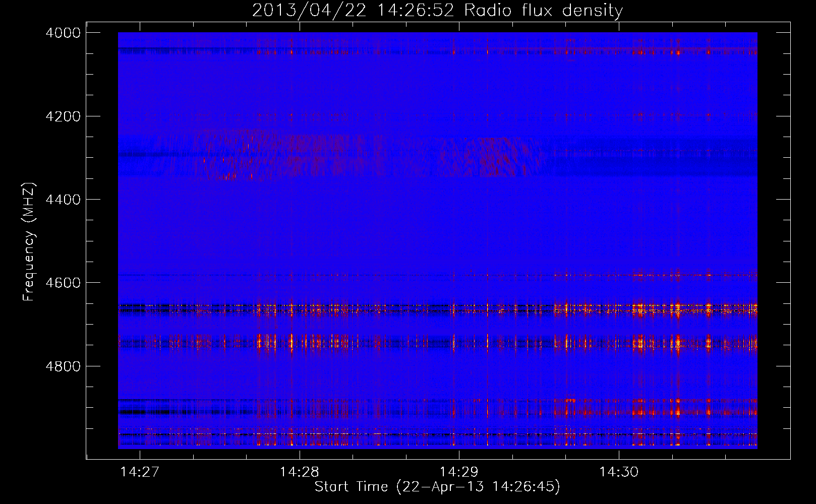Click the 4600 frequency axis label
The height and width of the screenshot is (504, 816).
click(x=63, y=283)
